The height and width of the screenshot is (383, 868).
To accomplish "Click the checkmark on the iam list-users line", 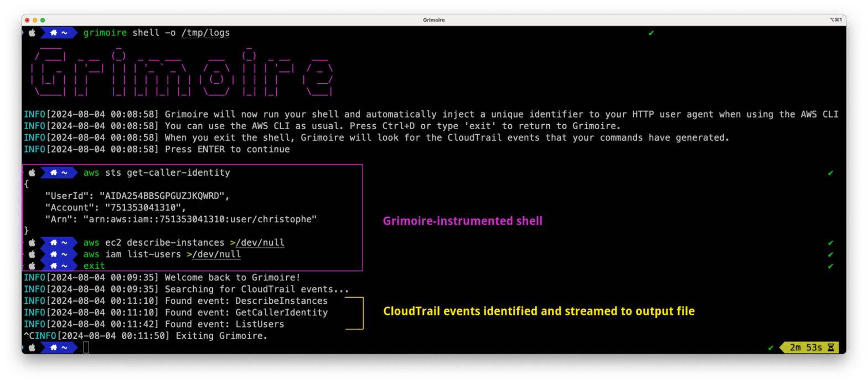I will pyautogui.click(x=830, y=254).
